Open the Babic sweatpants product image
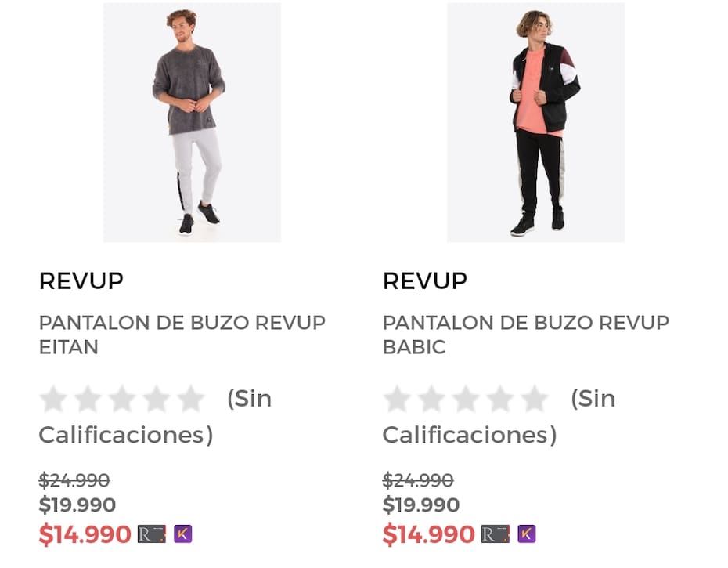Screen dimensions: 728x568 (x=535, y=122)
